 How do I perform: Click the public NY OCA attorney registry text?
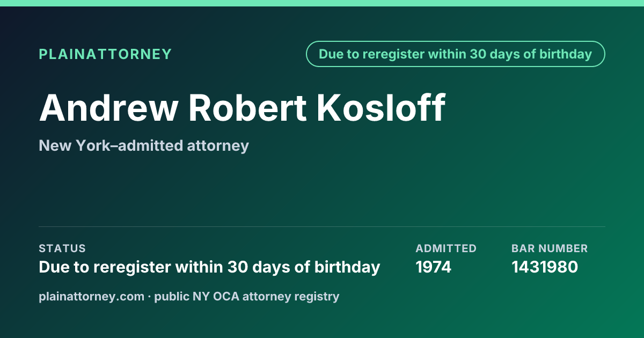tap(247, 296)
